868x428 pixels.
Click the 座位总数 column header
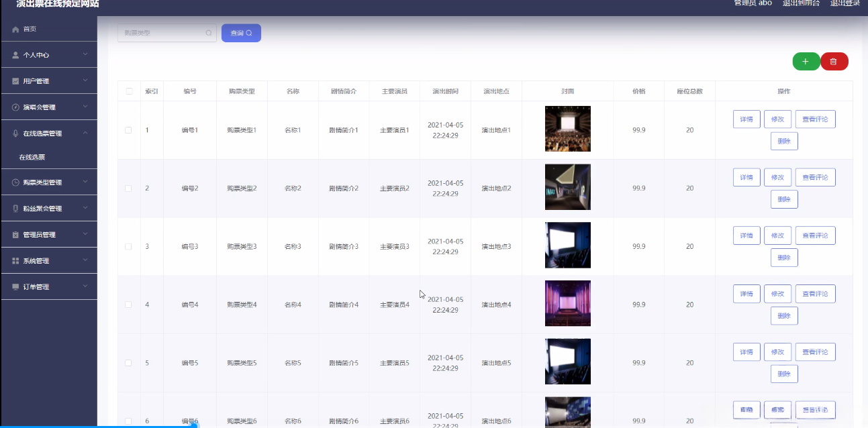click(689, 91)
